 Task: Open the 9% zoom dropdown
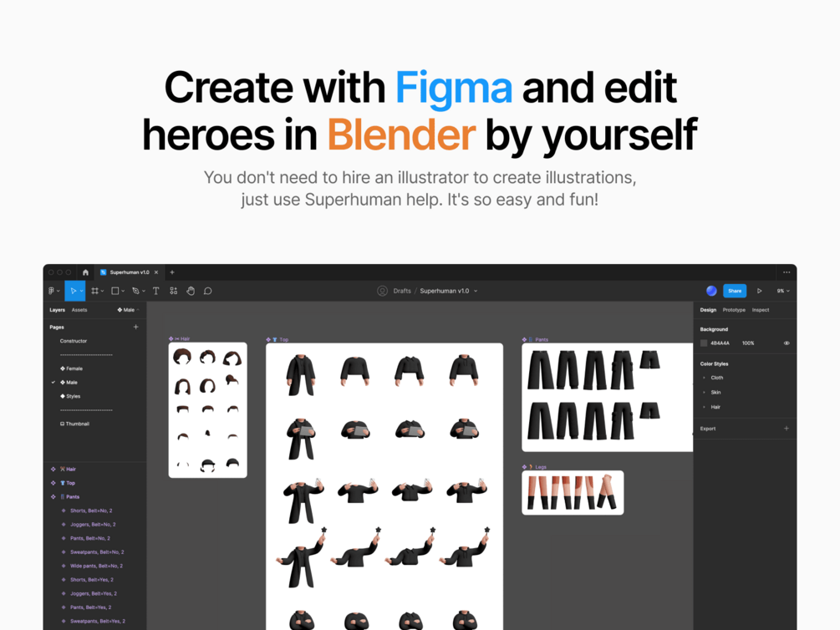783,291
